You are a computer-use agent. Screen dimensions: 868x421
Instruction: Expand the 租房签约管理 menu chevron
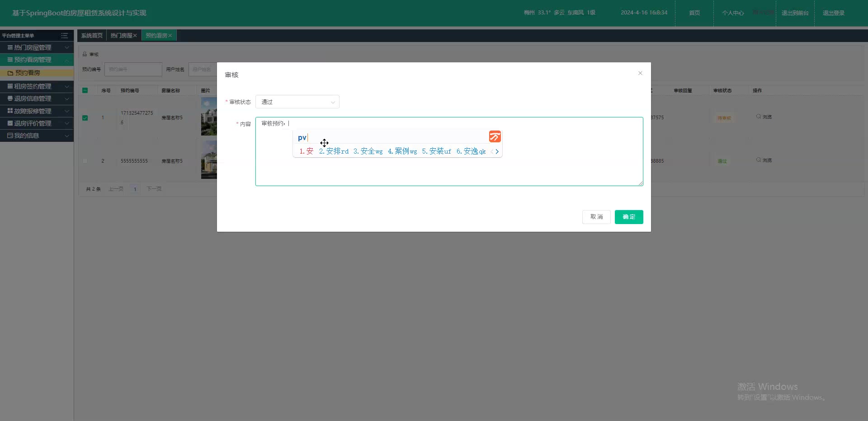[67, 86]
